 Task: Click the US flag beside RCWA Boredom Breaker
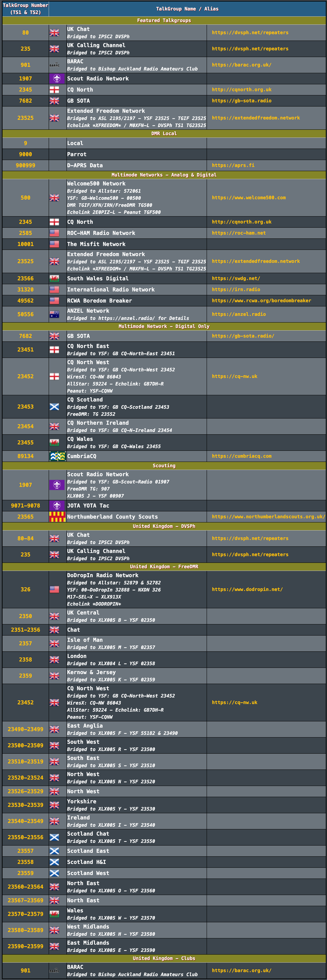pos(54,301)
